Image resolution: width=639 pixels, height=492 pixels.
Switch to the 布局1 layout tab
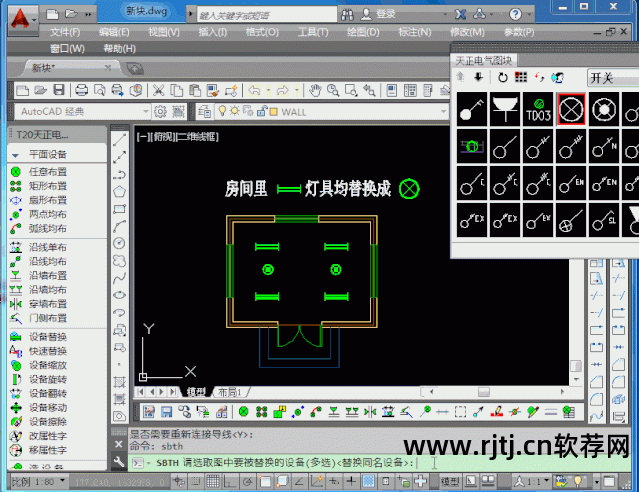click(230, 392)
